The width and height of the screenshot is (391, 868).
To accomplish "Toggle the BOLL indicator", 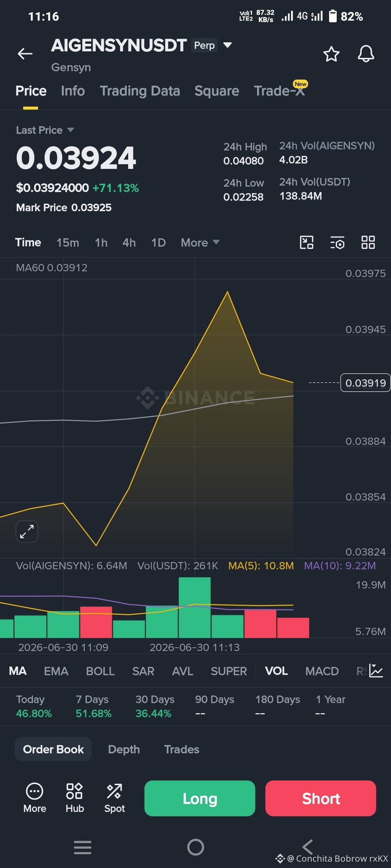I will point(100,671).
